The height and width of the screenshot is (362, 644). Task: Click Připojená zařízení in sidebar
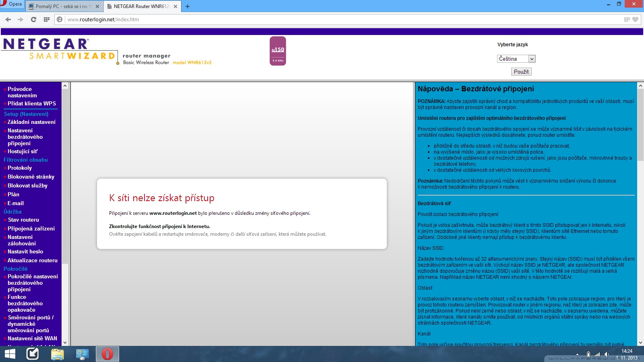(31, 228)
